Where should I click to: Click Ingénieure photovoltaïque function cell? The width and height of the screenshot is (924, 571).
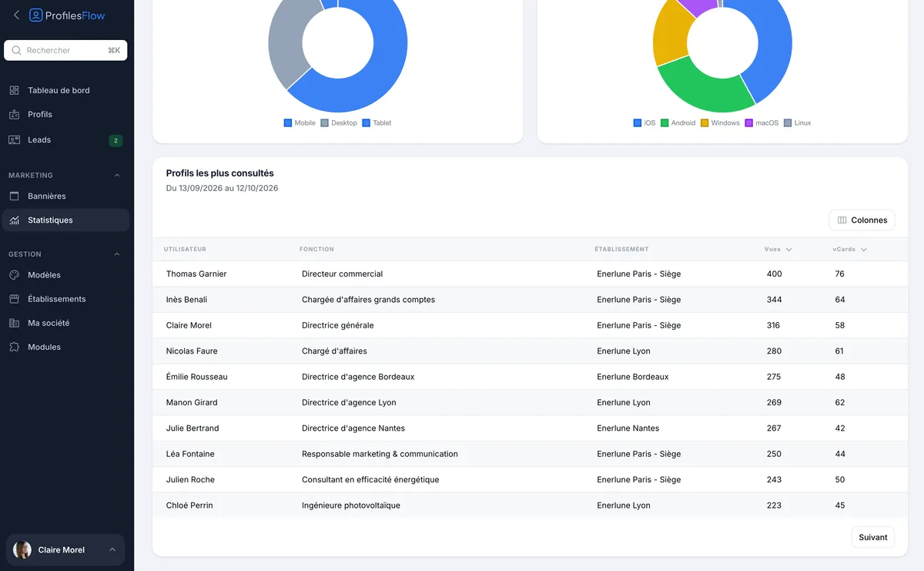(x=351, y=506)
